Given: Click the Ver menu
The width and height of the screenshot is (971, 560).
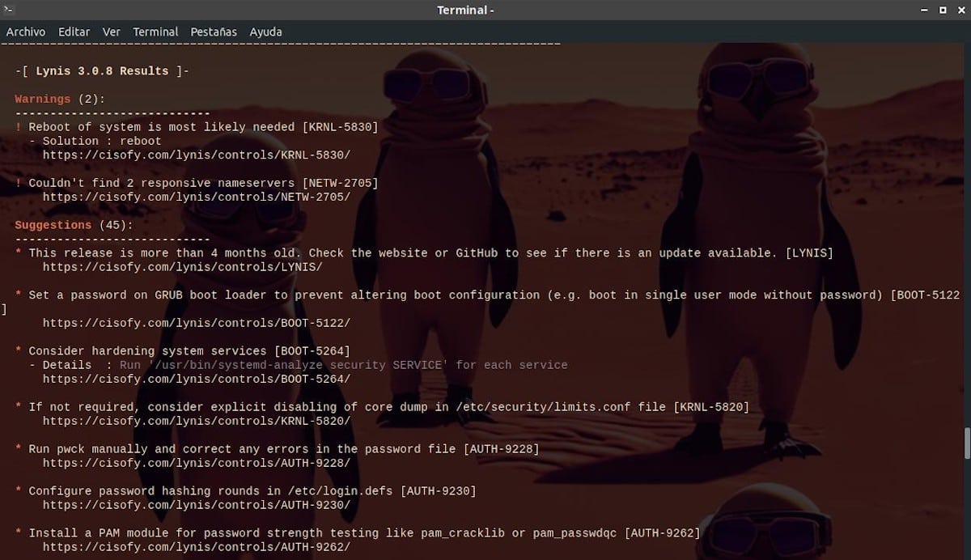Looking at the screenshot, I should 112,32.
